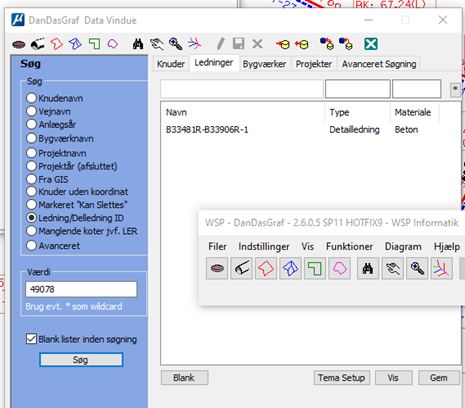Click the floppy disk save icon
This screenshot has height=408, width=465.
point(239,44)
